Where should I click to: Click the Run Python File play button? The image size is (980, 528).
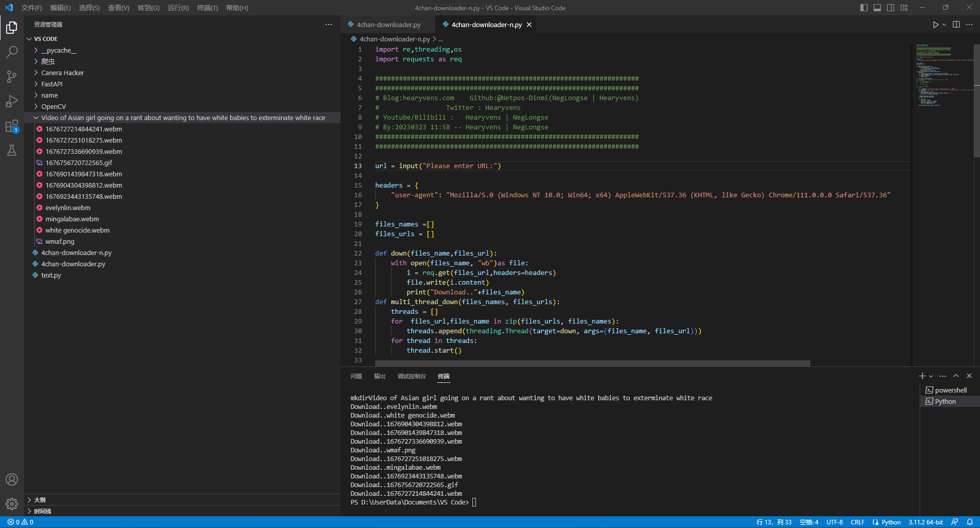pyautogui.click(x=935, y=25)
